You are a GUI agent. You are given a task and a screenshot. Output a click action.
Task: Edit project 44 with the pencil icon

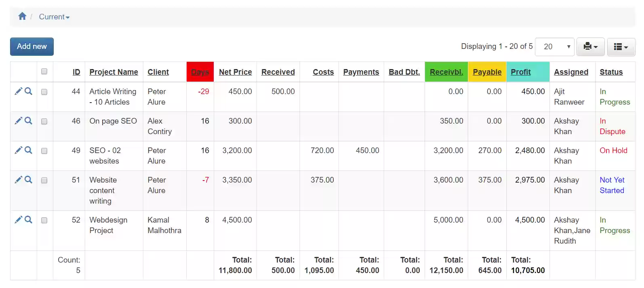(x=18, y=91)
